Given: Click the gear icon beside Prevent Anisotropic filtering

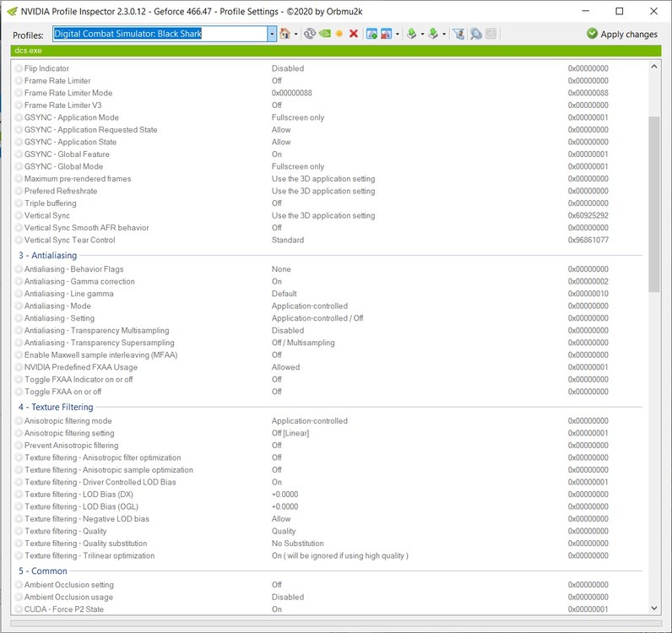Looking at the screenshot, I should click(19, 446).
